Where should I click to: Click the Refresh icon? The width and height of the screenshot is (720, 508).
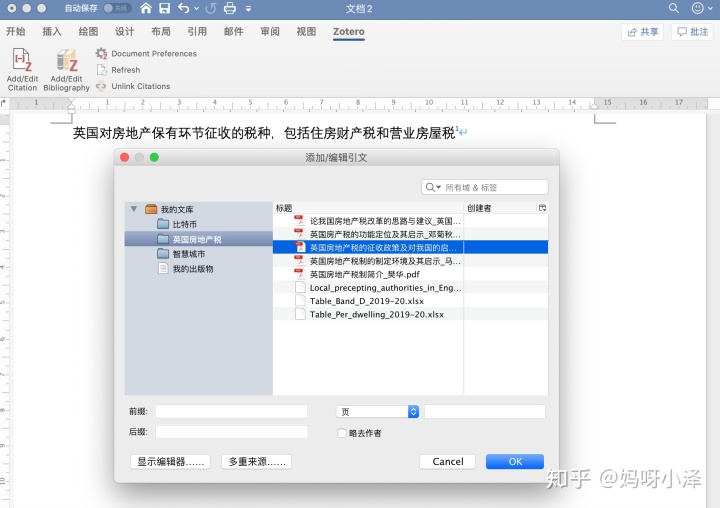(x=101, y=70)
